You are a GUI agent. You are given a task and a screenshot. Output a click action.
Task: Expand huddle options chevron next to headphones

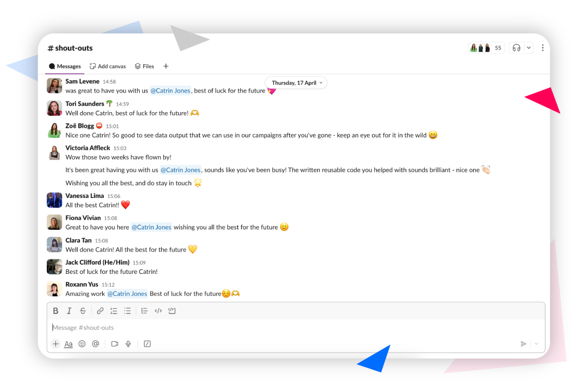click(x=528, y=48)
